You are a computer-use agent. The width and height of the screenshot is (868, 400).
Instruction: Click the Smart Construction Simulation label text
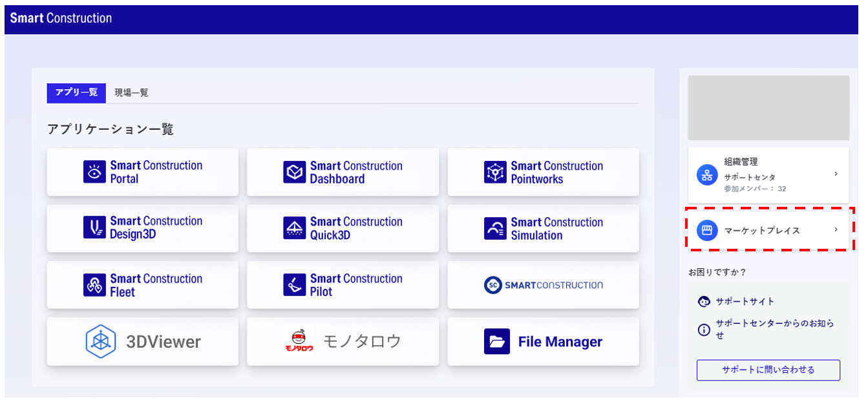pos(557,229)
